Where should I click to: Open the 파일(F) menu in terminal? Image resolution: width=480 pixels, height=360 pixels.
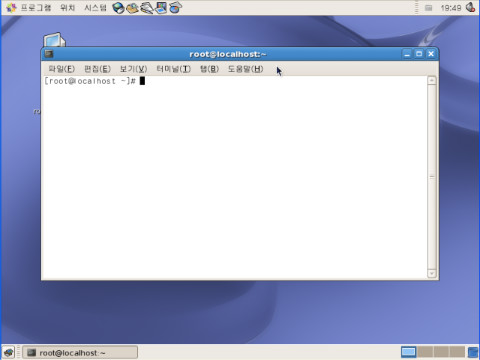[62, 69]
